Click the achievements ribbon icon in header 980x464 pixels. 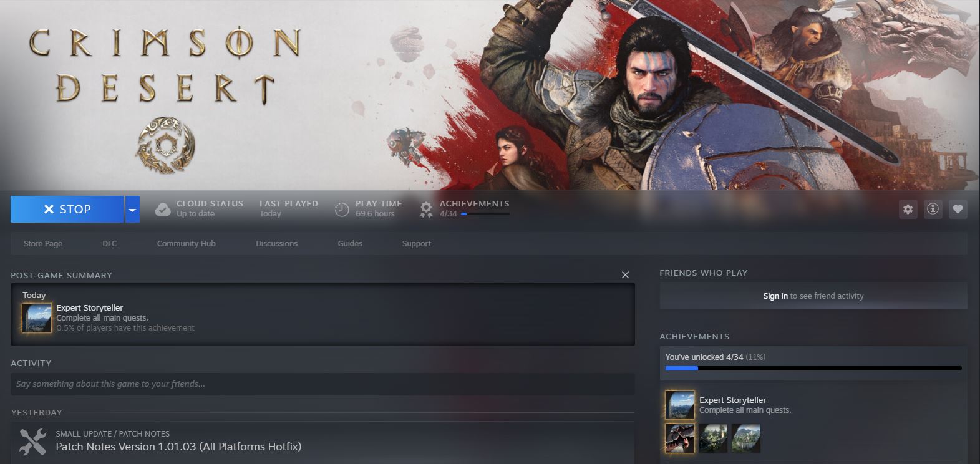(426, 209)
